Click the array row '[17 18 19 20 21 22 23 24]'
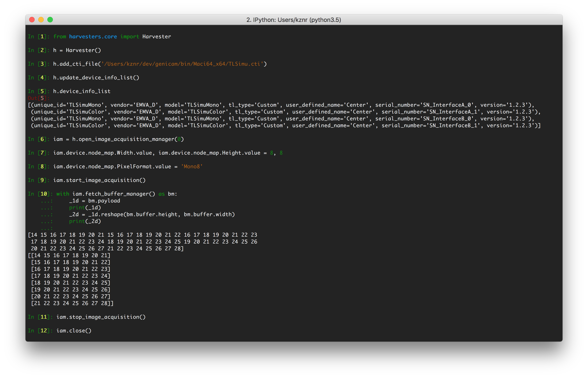The height and width of the screenshot is (378, 588). [71, 276]
